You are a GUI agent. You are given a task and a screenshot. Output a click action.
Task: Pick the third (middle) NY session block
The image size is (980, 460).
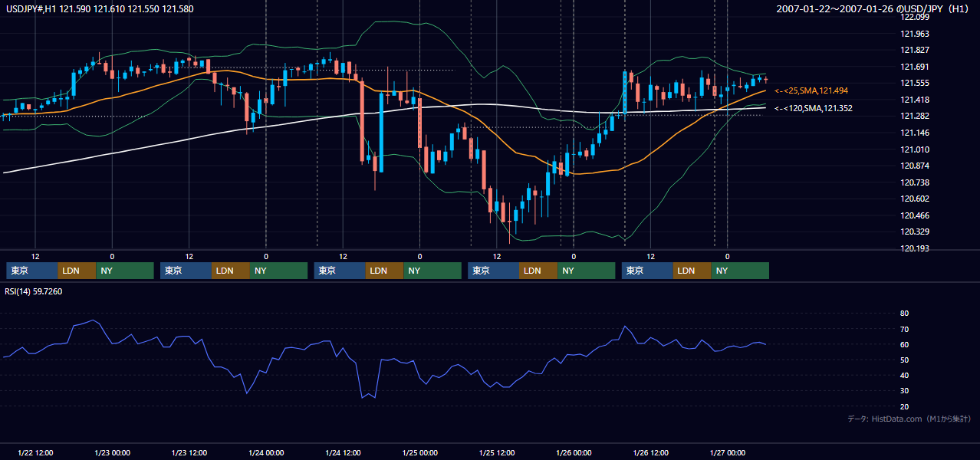(432, 271)
